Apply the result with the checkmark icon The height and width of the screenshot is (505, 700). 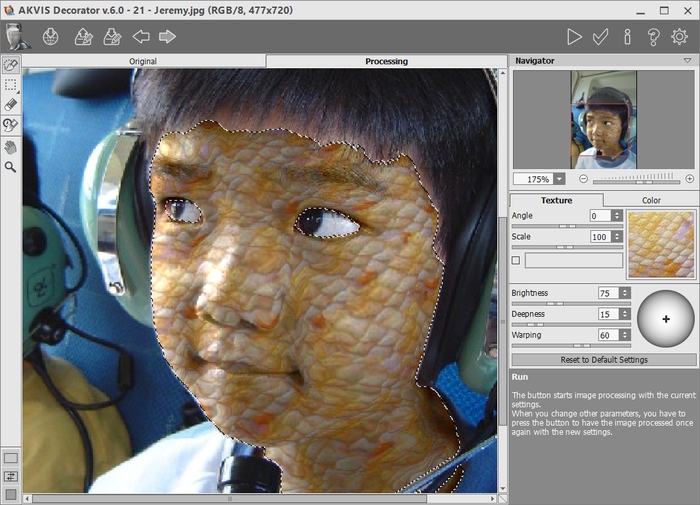[600, 37]
